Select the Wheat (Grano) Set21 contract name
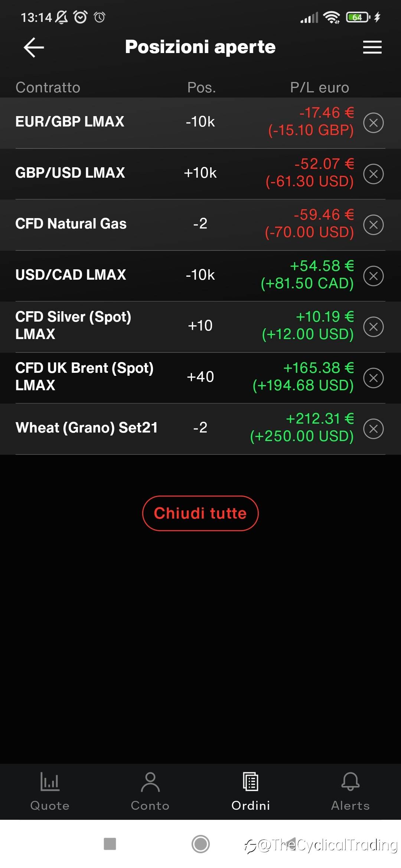This screenshot has height=868, width=401. 87,428
